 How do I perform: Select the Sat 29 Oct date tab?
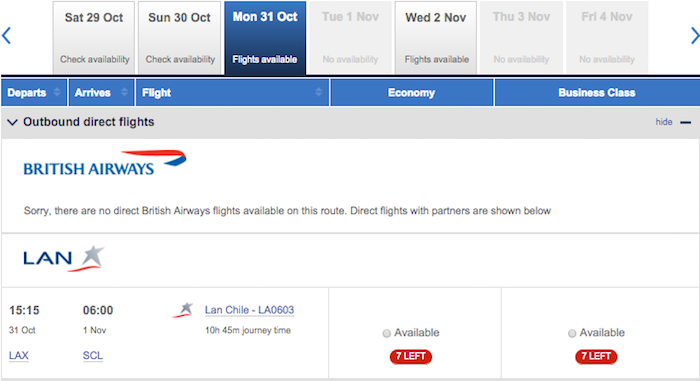(x=94, y=38)
